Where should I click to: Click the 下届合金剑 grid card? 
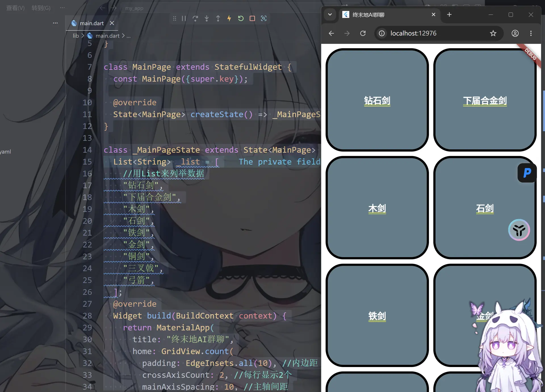tap(485, 100)
